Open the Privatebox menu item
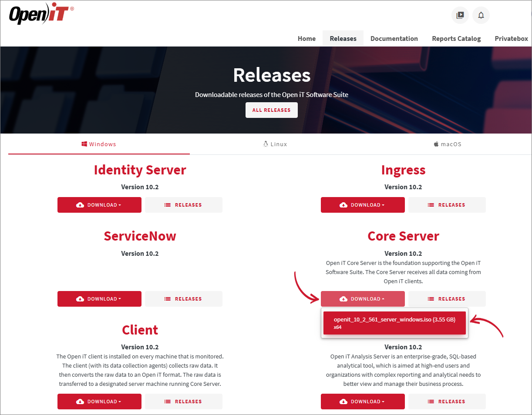The width and height of the screenshot is (532, 415). [511, 39]
